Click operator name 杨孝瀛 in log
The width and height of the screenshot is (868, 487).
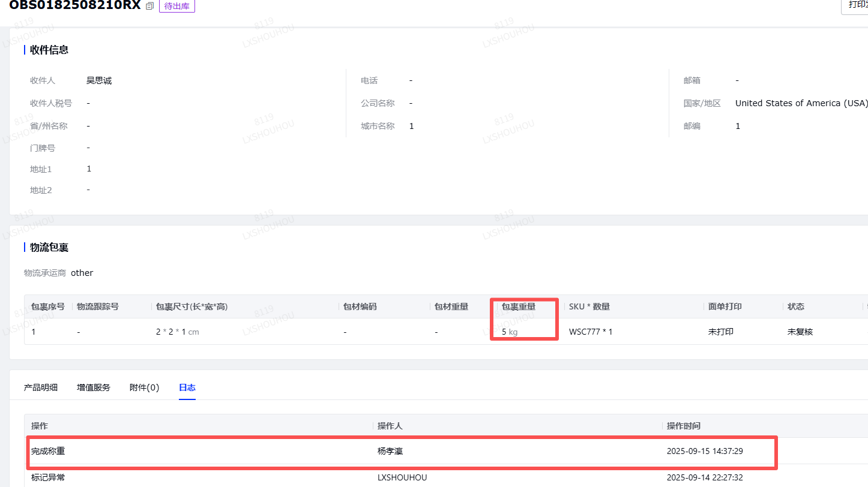(390, 451)
